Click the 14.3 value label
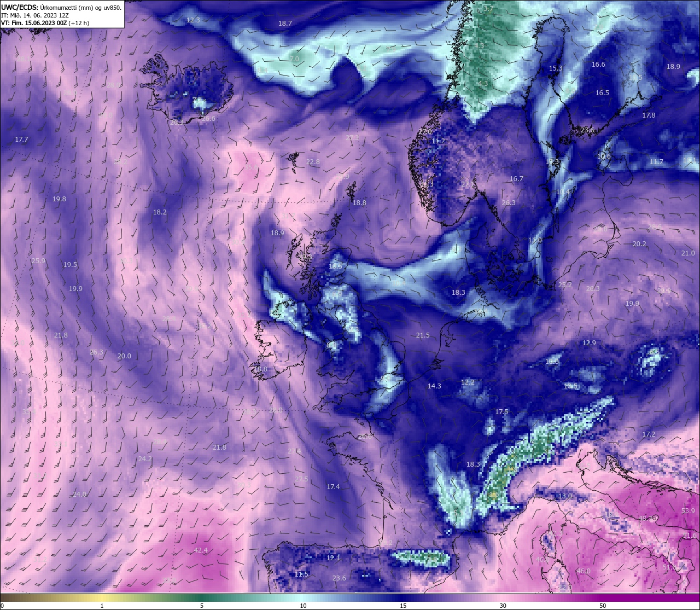 (434, 386)
